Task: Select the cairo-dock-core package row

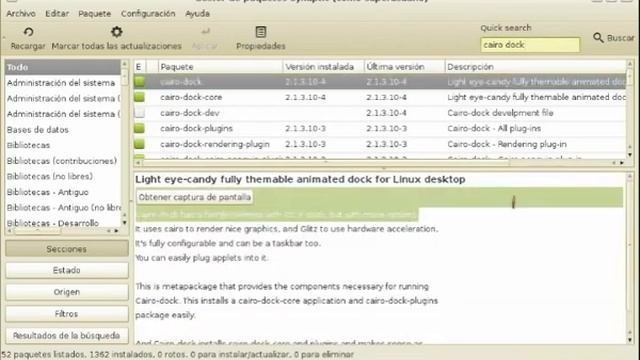Action: click(380, 97)
